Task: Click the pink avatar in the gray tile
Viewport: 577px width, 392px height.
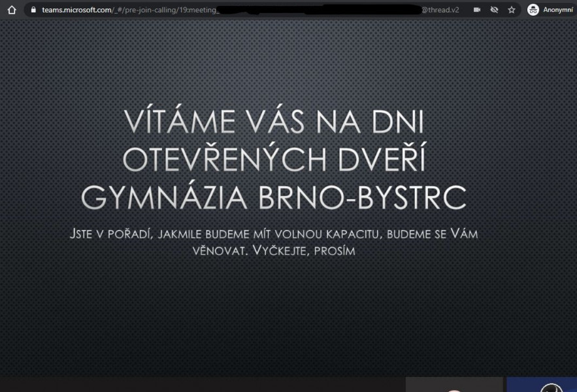Action: click(454, 389)
